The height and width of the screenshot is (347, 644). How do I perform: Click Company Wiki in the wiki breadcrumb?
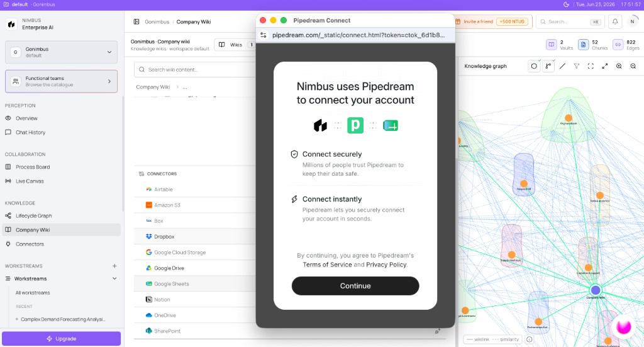click(x=153, y=87)
